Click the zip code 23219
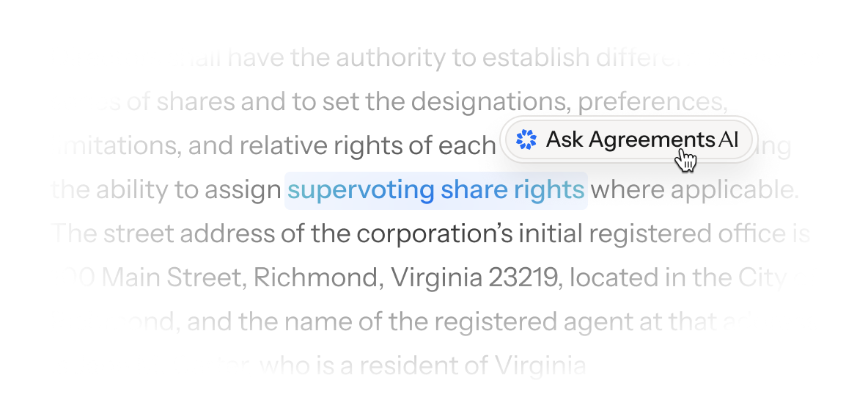868x411 pixels. (523, 278)
